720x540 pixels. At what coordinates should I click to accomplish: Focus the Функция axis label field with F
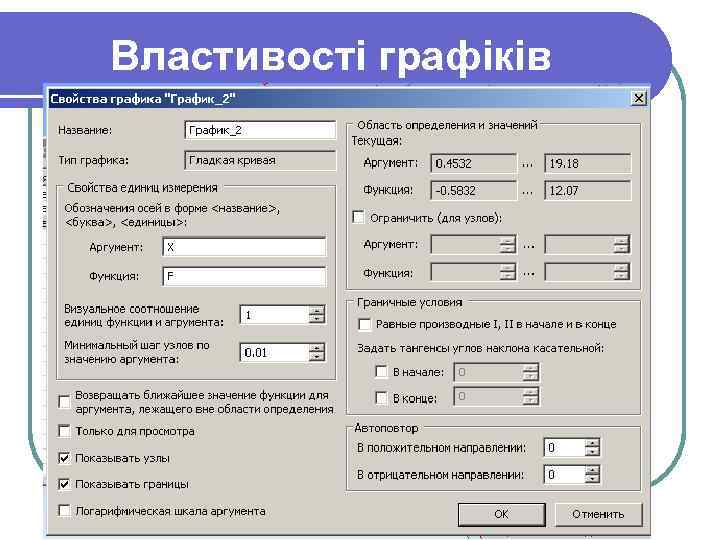click(x=244, y=276)
